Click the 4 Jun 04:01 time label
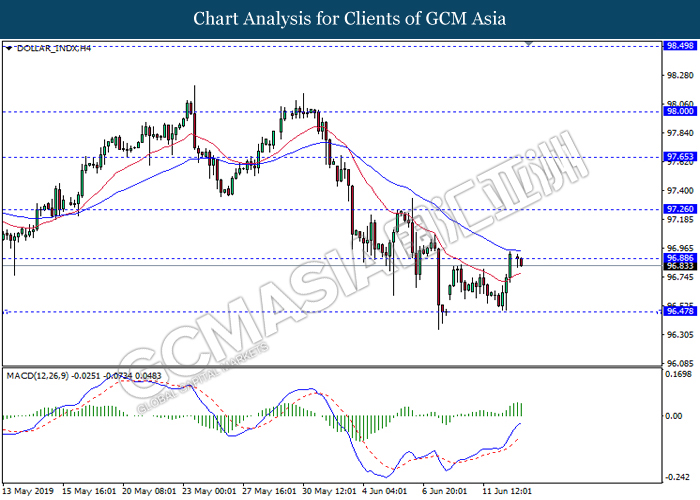700x500 pixels. (385, 491)
